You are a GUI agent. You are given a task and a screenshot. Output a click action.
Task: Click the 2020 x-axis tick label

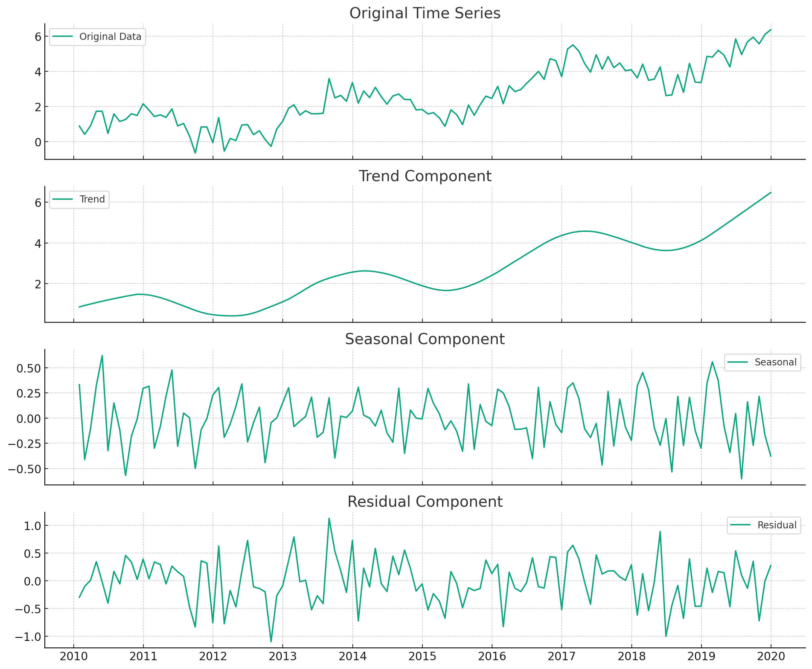point(771,656)
